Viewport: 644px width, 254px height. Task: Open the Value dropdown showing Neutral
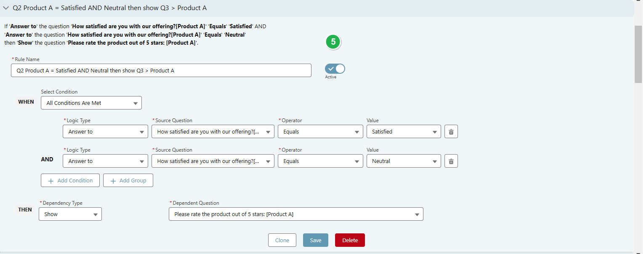pyautogui.click(x=403, y=160)
